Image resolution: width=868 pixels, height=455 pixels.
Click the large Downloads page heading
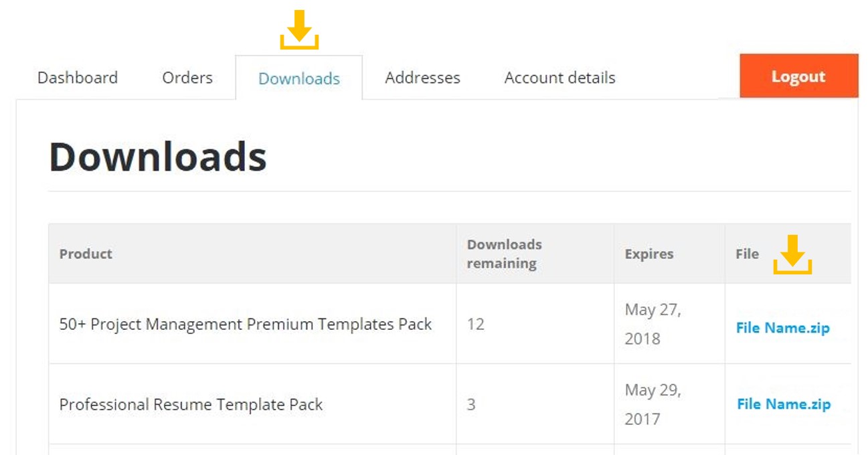click(158, 157)
